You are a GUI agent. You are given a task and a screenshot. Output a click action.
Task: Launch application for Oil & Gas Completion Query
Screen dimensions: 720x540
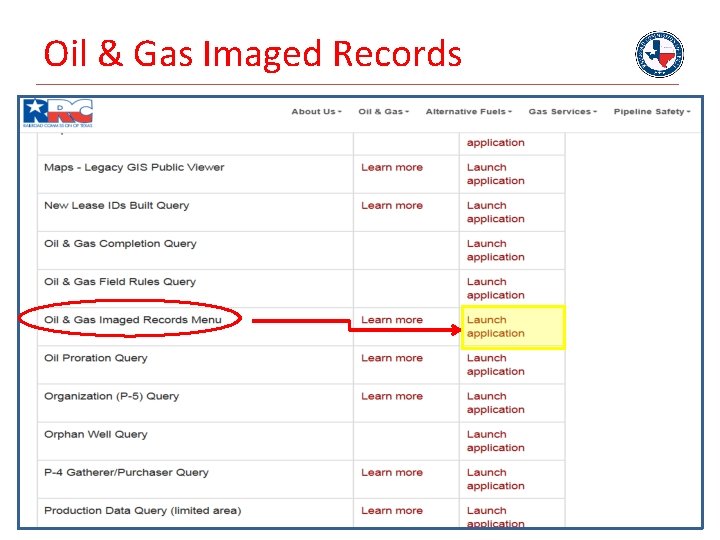[x=495, y=250]
